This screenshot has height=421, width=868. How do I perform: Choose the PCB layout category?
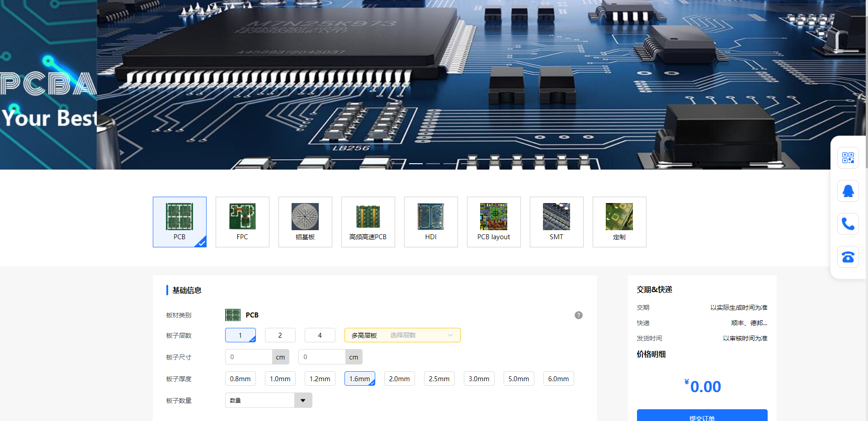tap(494, 222)
